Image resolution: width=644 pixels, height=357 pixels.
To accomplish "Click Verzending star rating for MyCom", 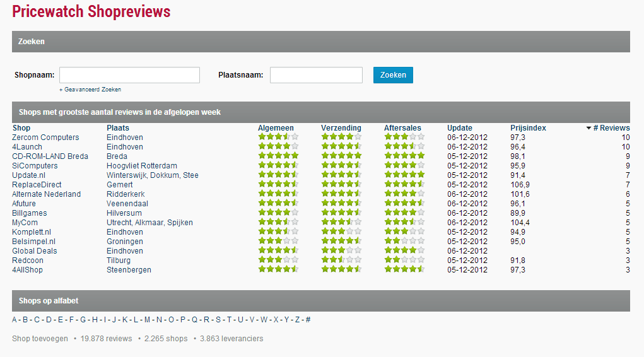I will [341, 222].
